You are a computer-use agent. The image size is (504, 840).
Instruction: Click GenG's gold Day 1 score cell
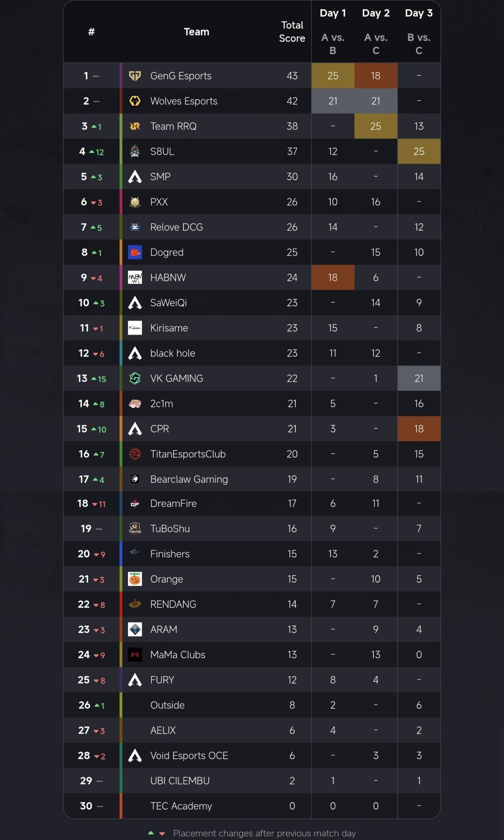coord(333,76)
